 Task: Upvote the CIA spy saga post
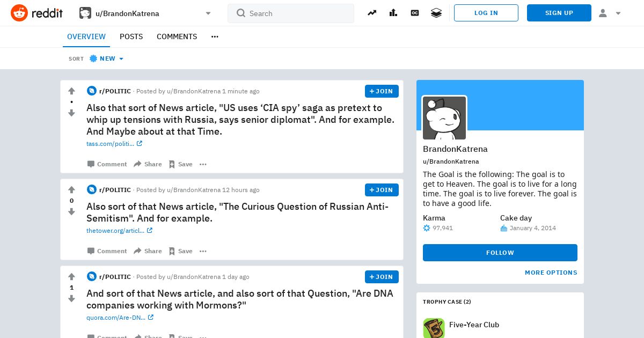pyautogui.click(x=71, y=91)
